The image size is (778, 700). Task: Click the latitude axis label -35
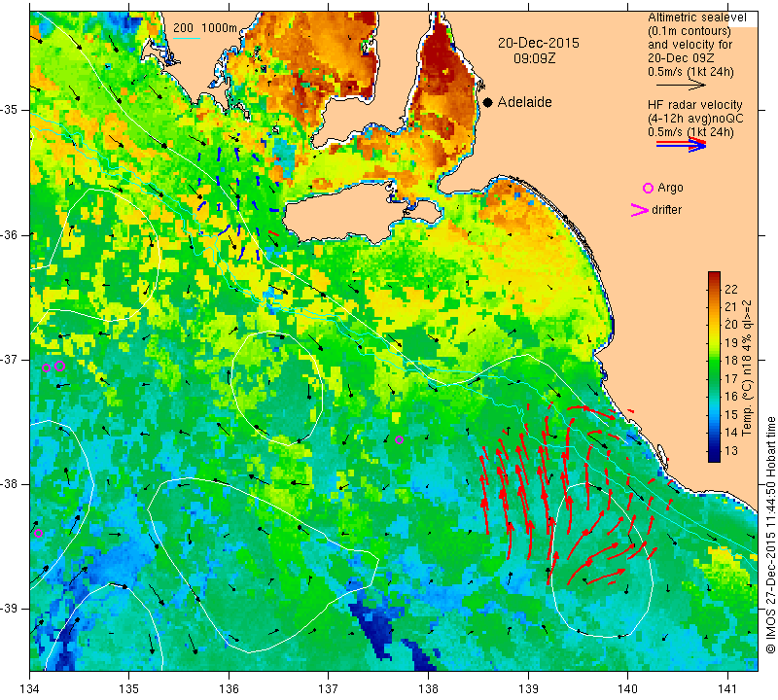[9, 110]
